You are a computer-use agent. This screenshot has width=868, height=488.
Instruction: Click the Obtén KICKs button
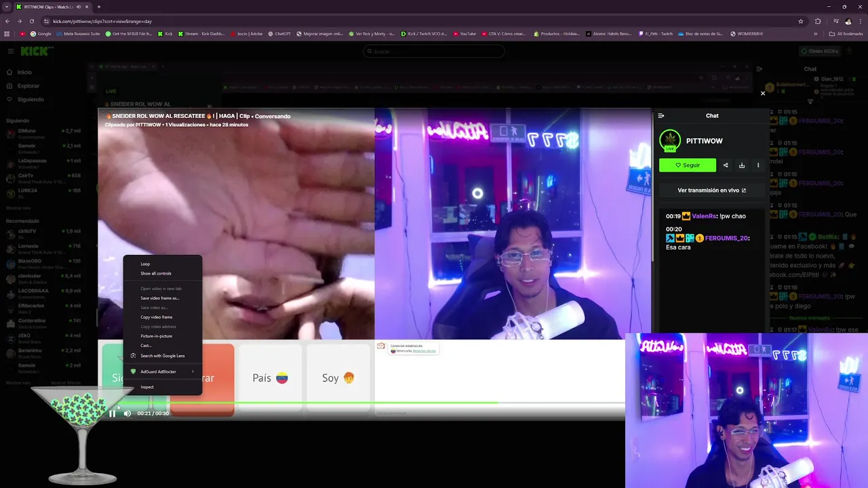tap(819, 52)
